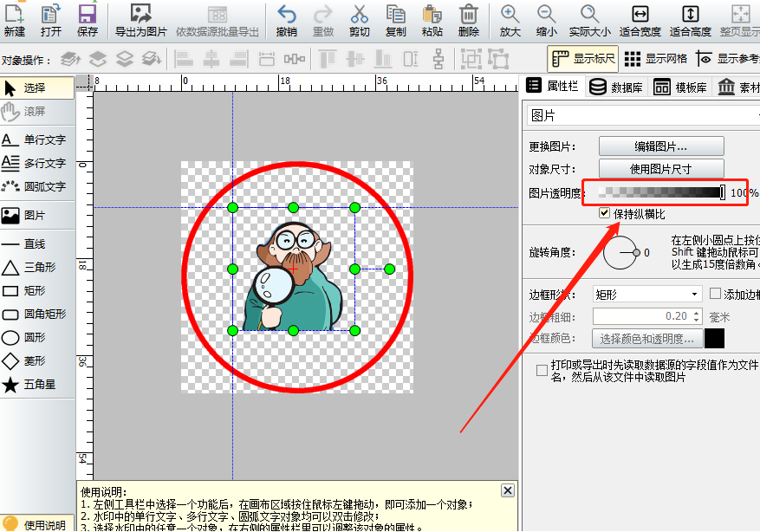Save the watermark with 保存

pos(88,20)
